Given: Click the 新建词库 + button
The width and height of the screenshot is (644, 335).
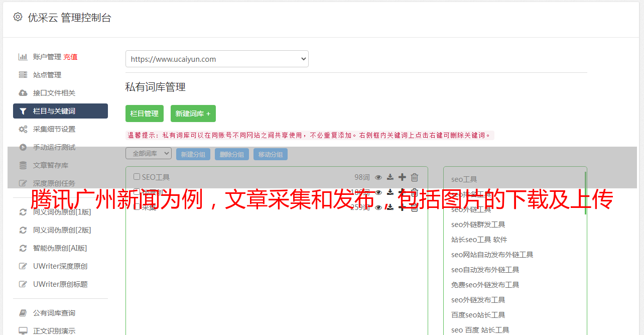Looking at the screenshot, I should coord(193,114).
